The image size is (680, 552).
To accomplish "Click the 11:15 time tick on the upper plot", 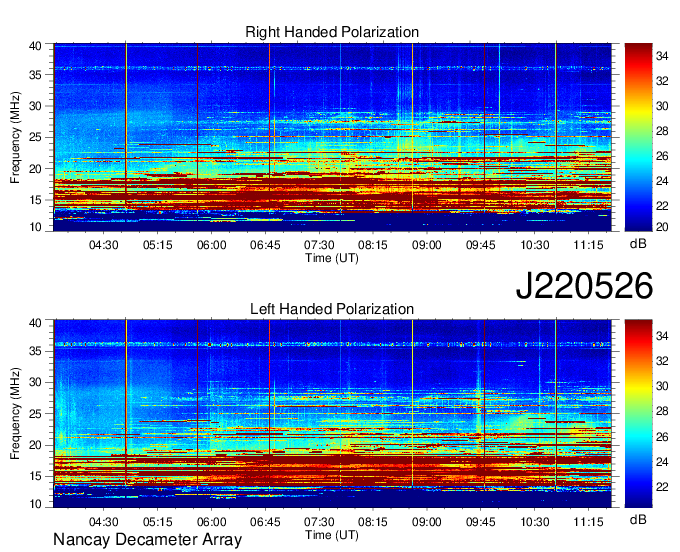I will click(x=588, y=245).
